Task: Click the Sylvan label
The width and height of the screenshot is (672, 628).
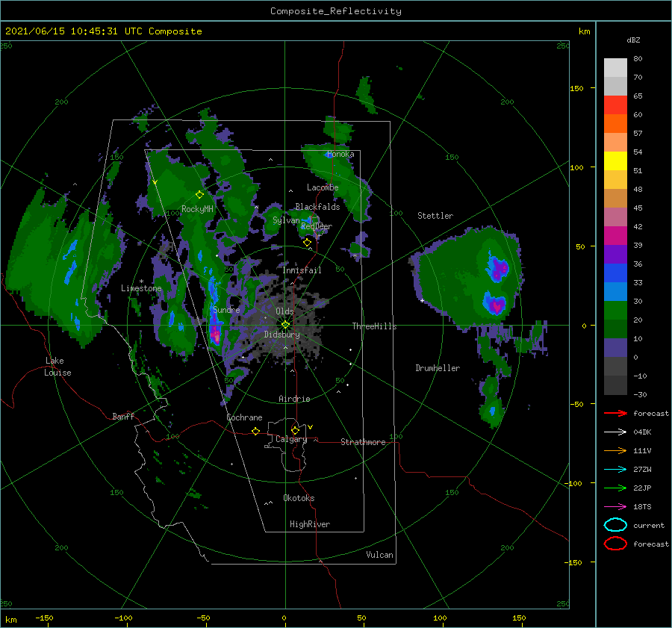Action: click(x=286, y=220)
